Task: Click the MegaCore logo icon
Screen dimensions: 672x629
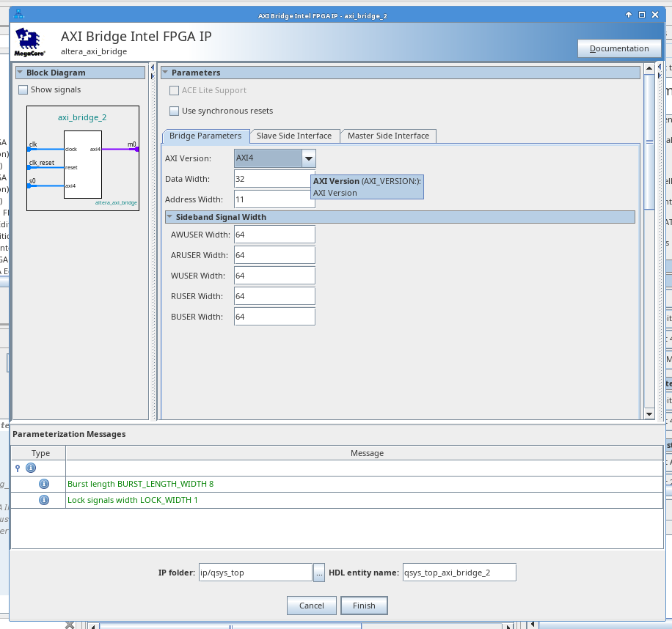Action: click(x=30, y=43)
